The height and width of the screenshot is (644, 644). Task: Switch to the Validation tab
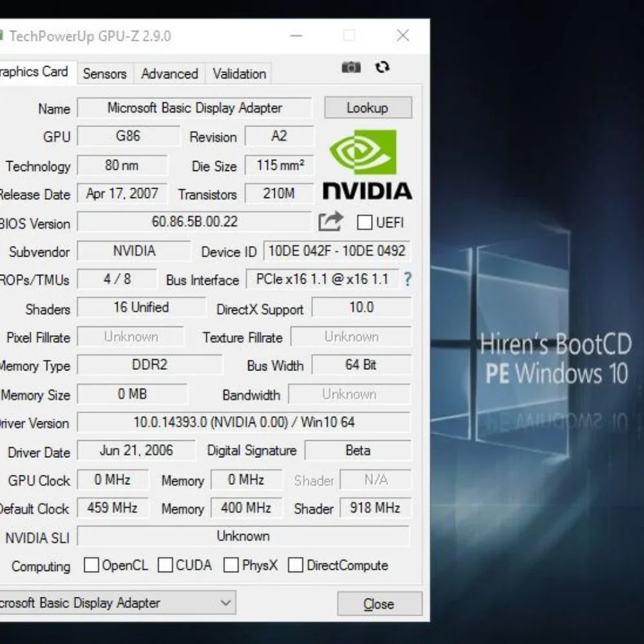pyautogui.click(x=240, y=74)
